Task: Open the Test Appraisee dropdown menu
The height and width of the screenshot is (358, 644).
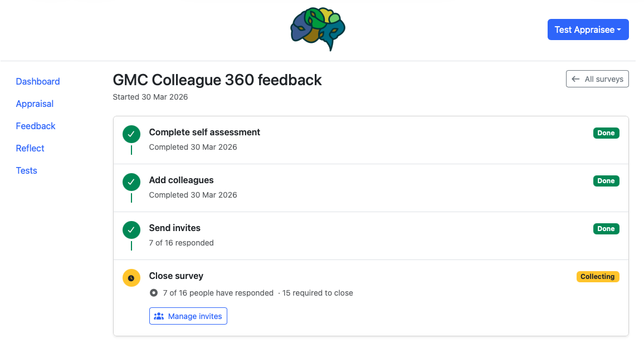Action: [x=588, y=29]
